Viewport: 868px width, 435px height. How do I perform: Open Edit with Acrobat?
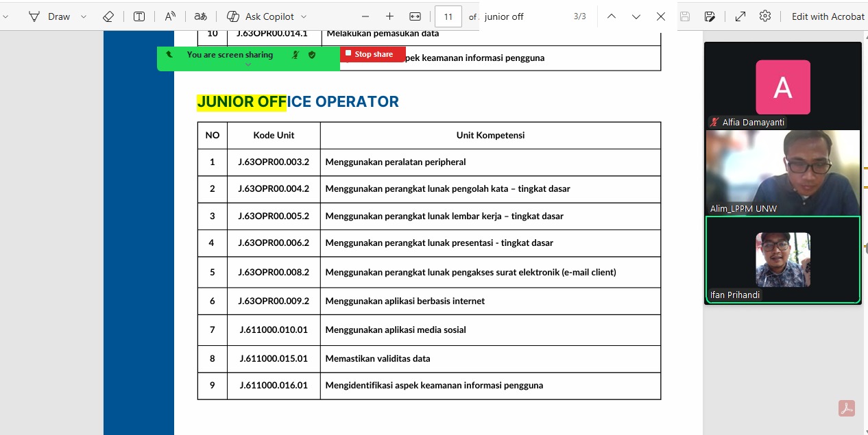click(x=828, y=16)
